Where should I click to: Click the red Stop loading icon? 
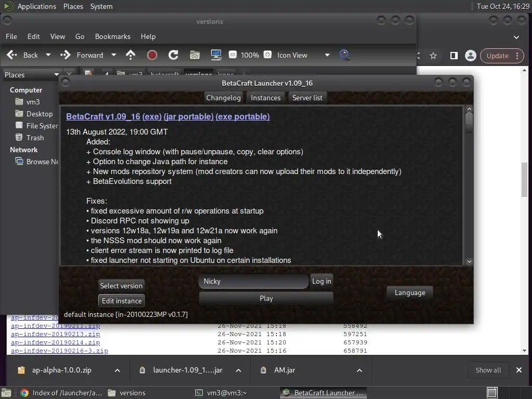point(152,55)
